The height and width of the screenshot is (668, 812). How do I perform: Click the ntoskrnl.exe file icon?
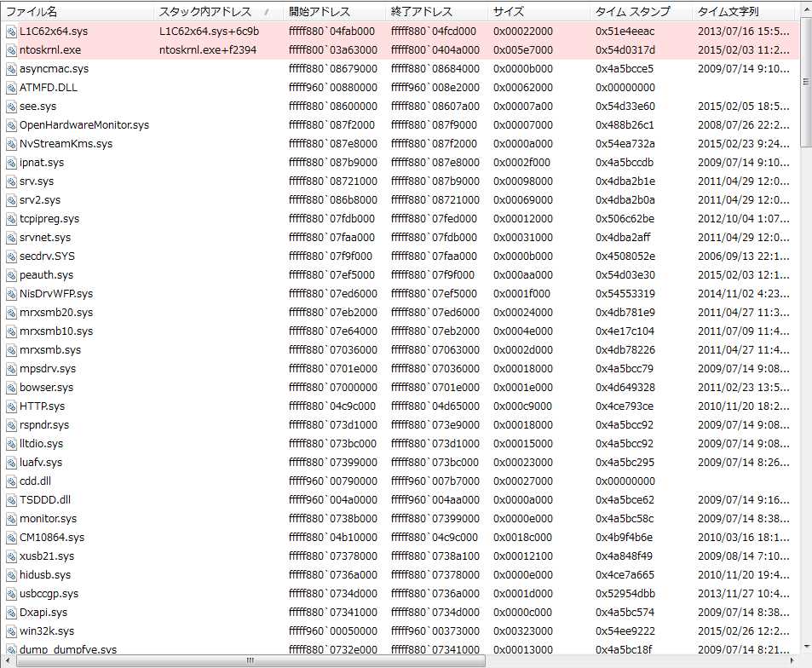coord(11,50)
